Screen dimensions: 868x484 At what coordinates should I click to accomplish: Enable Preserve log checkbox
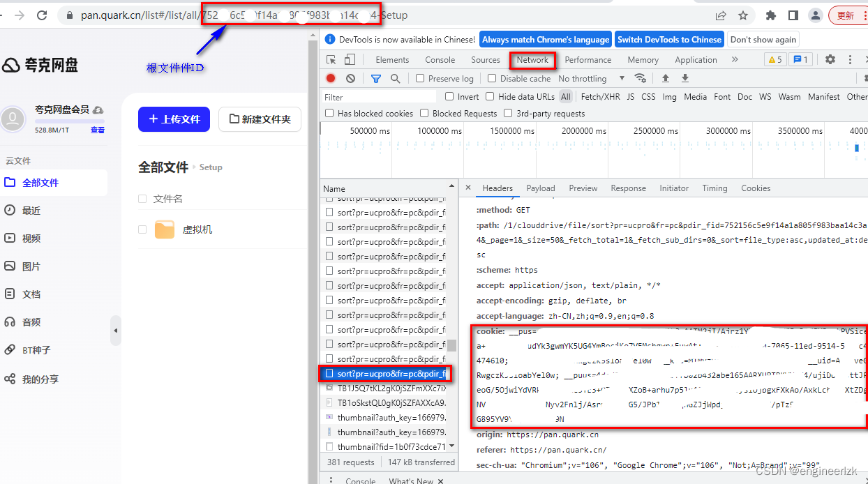420,79
